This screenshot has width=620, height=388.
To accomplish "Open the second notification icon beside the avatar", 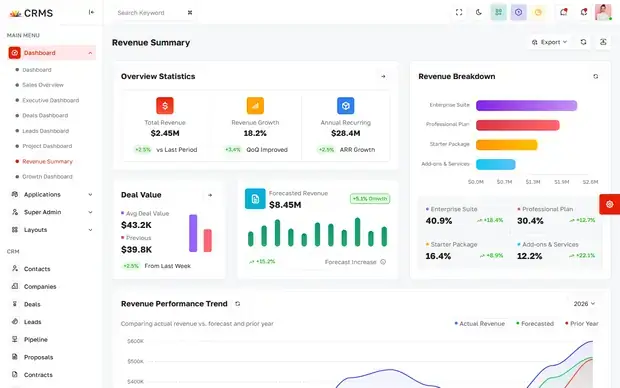I will pos(584,12).
